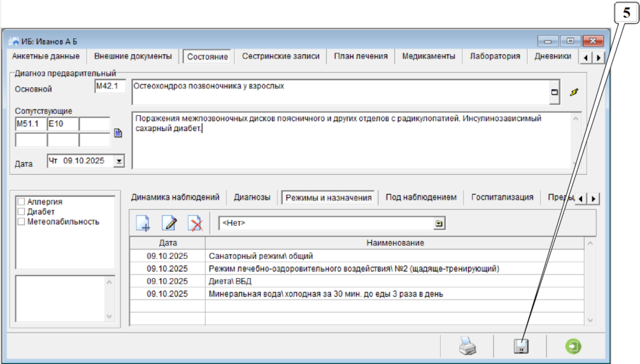640x364 pixels.
Task: Expand the <Нет> combo box
Action: [x=439, y=223]
